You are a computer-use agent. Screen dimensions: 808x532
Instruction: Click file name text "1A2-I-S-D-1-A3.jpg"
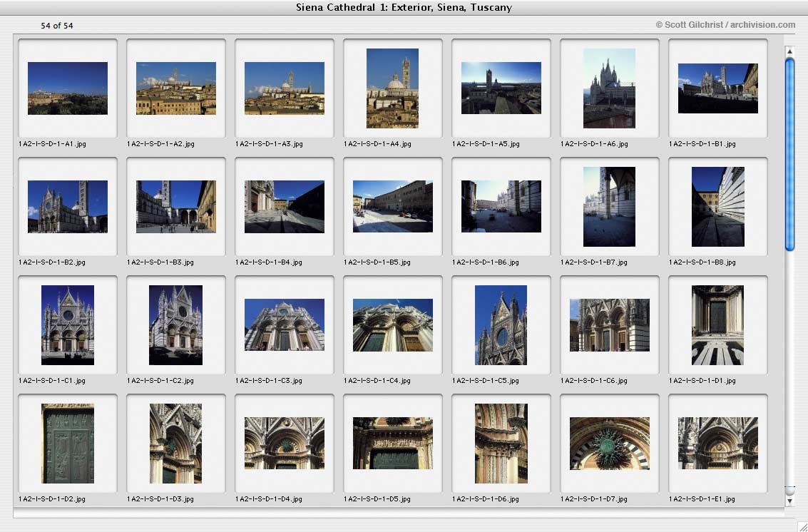269,144
